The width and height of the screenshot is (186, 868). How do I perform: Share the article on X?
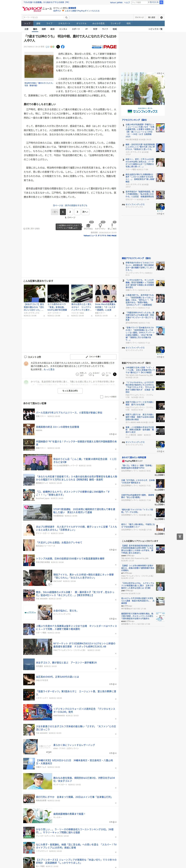58,47
